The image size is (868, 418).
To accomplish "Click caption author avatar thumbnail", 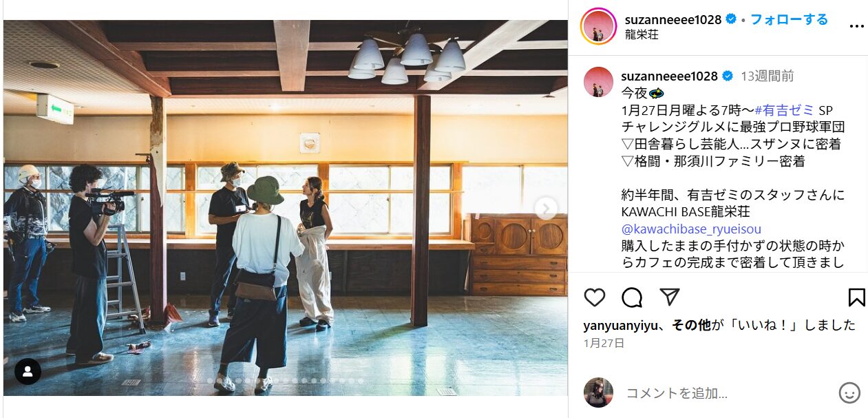I will tap(598, 82).
